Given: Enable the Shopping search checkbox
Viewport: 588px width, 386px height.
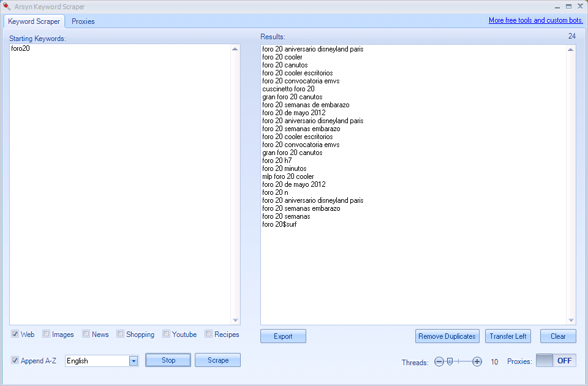Looking at the screenshot, I should click(121, 334).
